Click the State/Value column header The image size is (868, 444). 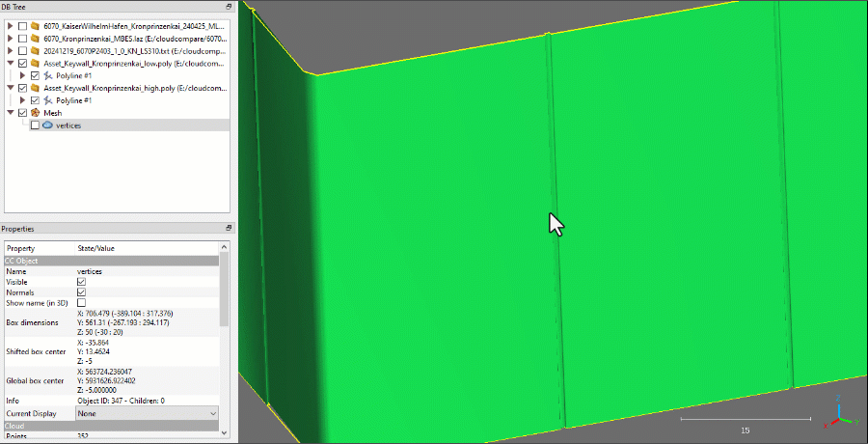[x=148, y=248]
